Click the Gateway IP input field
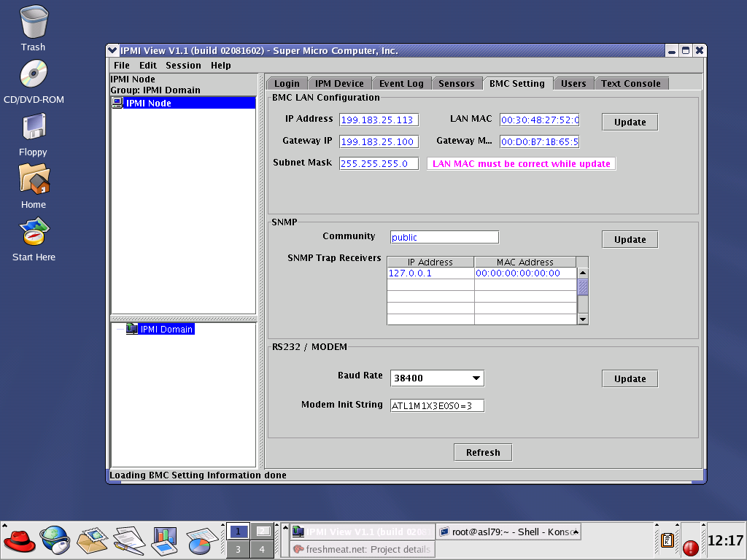The height and width of the screenshot is (560, 747). coord(379,141)
